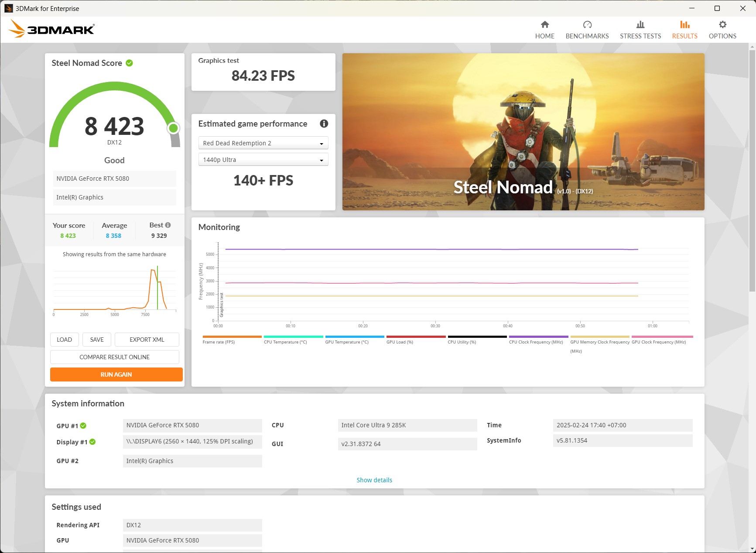Open the Red Dead Redemption 2 game dropdown
The height and width of the screenshot is (553, 756).
tap(263, 143)
